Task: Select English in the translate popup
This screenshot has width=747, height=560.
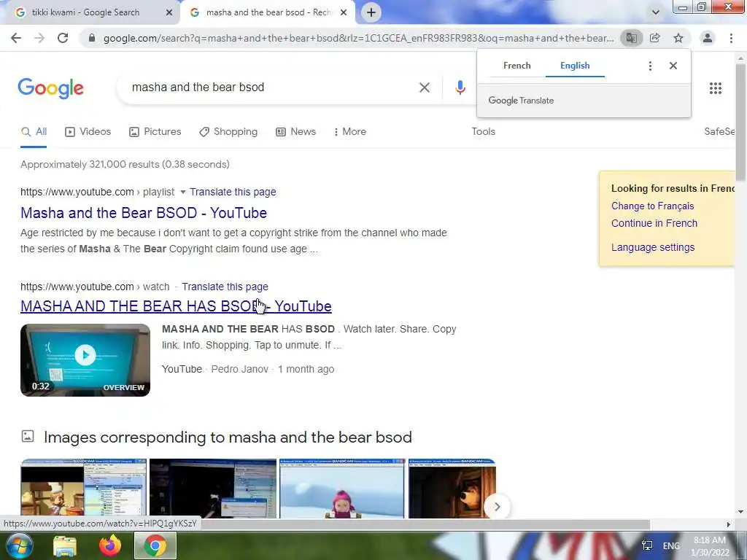Action: point(575,66)
